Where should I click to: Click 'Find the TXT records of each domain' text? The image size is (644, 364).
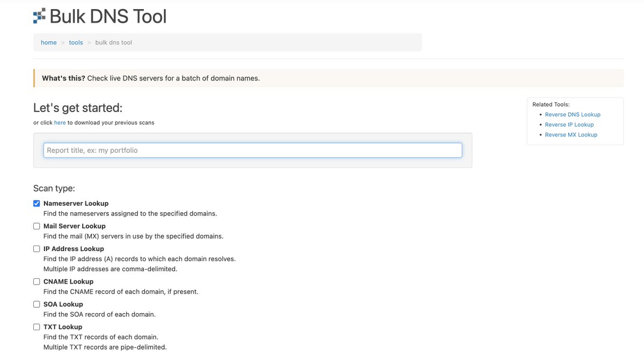(x=101, y=337)
